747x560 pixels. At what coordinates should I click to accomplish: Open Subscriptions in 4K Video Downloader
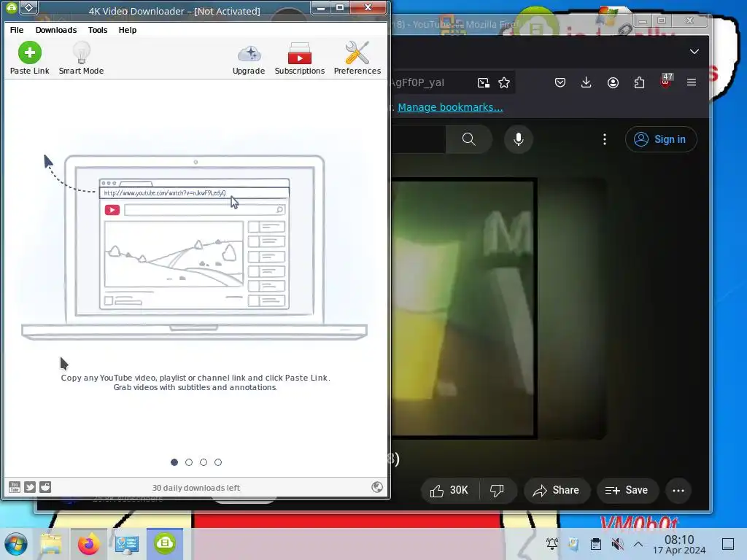click(x=300, y=53)
